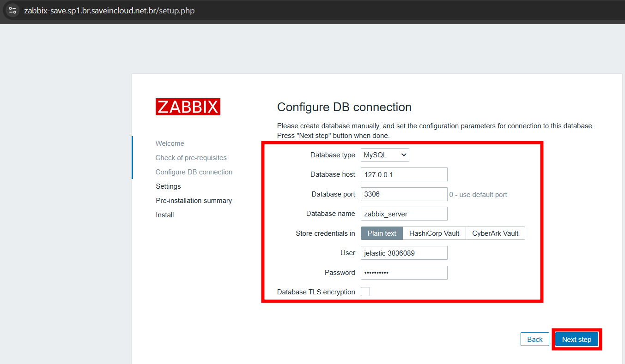The image size is (625, 364).
Task: Enable Database TLS encryption checkbox
Action: coord(365,292)
